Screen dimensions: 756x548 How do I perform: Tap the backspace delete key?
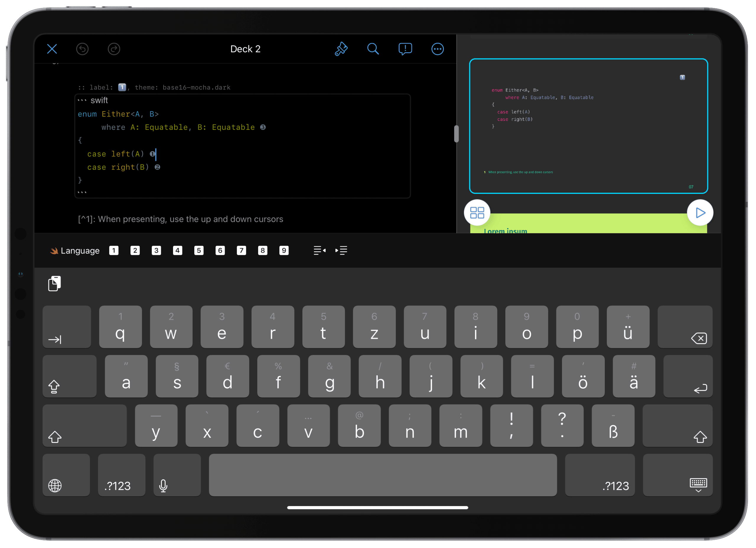coord(685,327)
